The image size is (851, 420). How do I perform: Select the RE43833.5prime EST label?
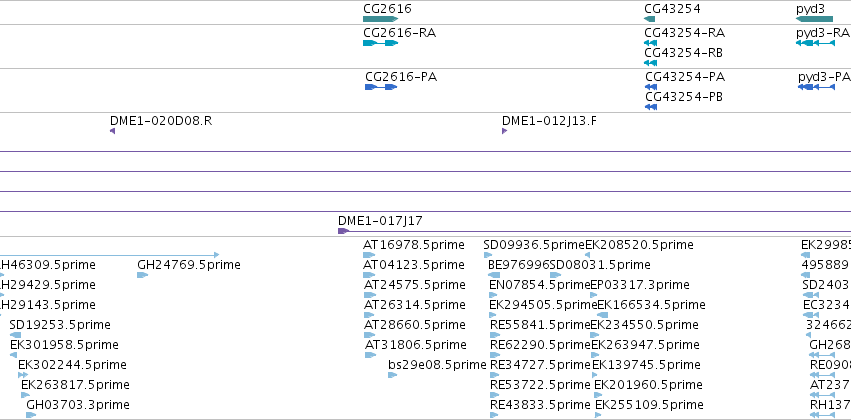pos(540,405)
